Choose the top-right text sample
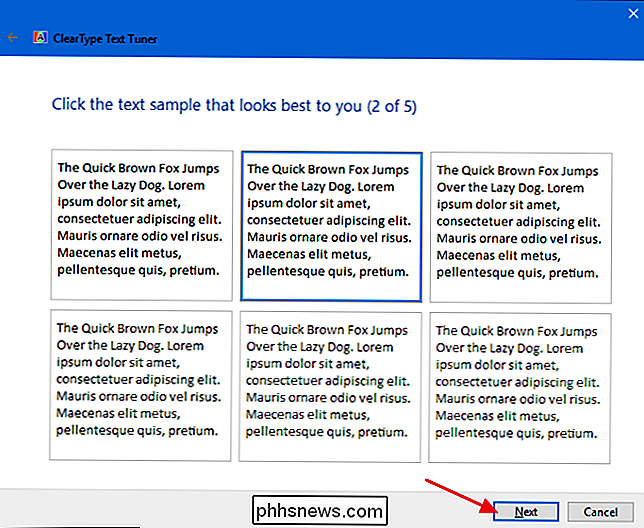644x528 pixels. coord(521,228)
